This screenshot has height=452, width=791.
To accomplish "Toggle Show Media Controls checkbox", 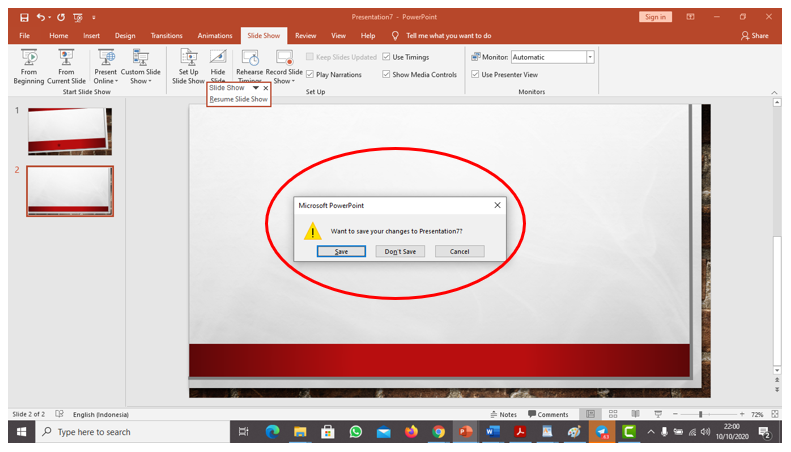I will (x=386, y=75).
